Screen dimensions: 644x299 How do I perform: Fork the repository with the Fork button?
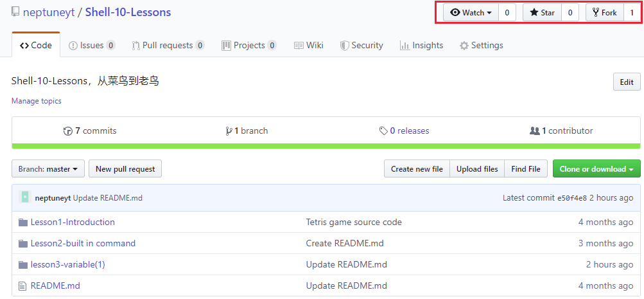click(x=605, y=13)
